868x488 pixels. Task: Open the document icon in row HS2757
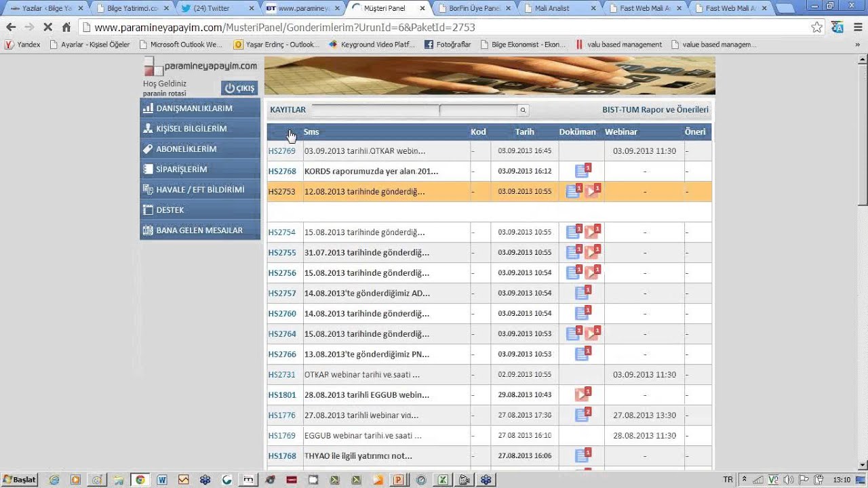pos(583,293)
